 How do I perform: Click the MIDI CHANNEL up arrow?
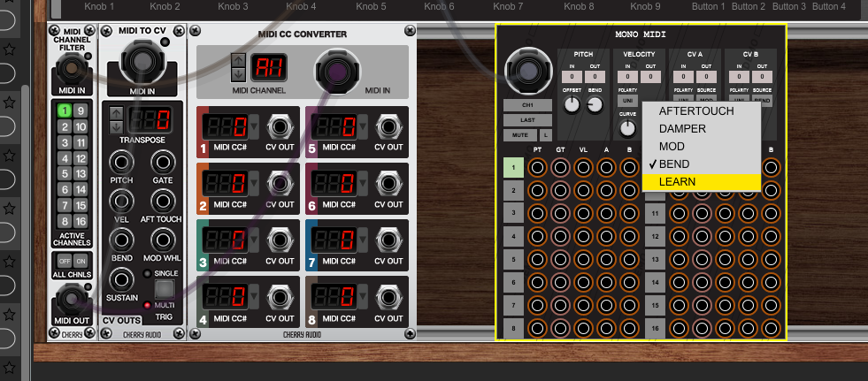[x=239, y=60]
